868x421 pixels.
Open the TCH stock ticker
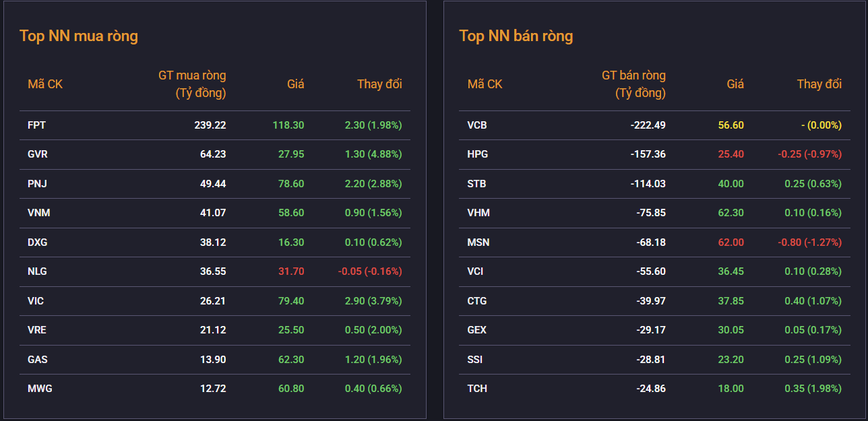(x=477, y=389)
